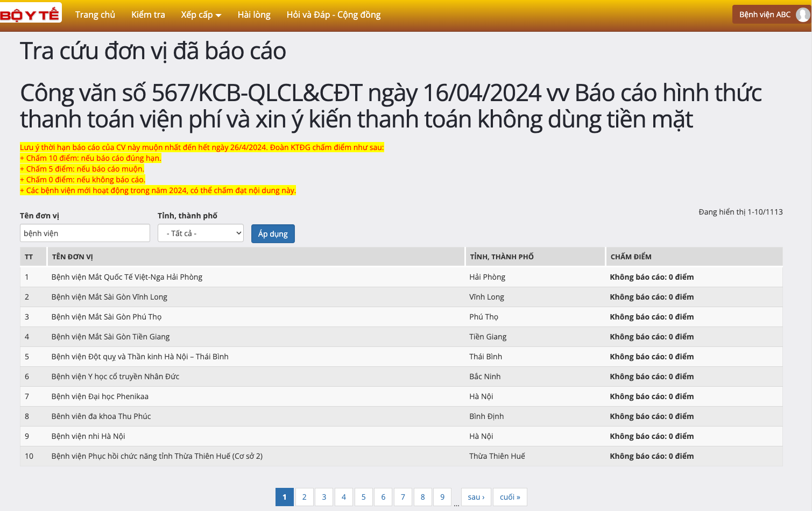
Task: Go to the Kiểm tra page
Action: tap(148, 15)
